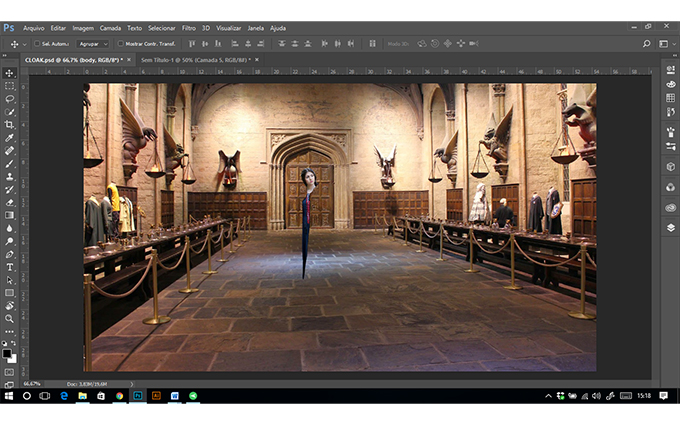Change screen mode at toolbox bottom
680x425 pixels.
pyautogui.click(x=9, y=384)
